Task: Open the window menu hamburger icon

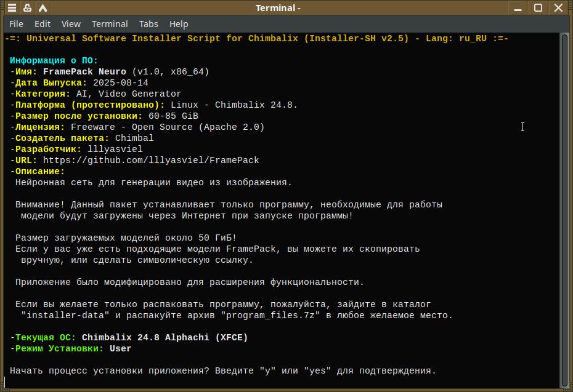Action: [12, 8]
